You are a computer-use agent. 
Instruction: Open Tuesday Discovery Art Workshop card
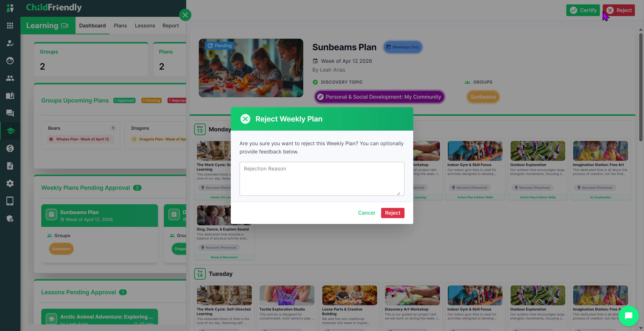coord(412,307)
